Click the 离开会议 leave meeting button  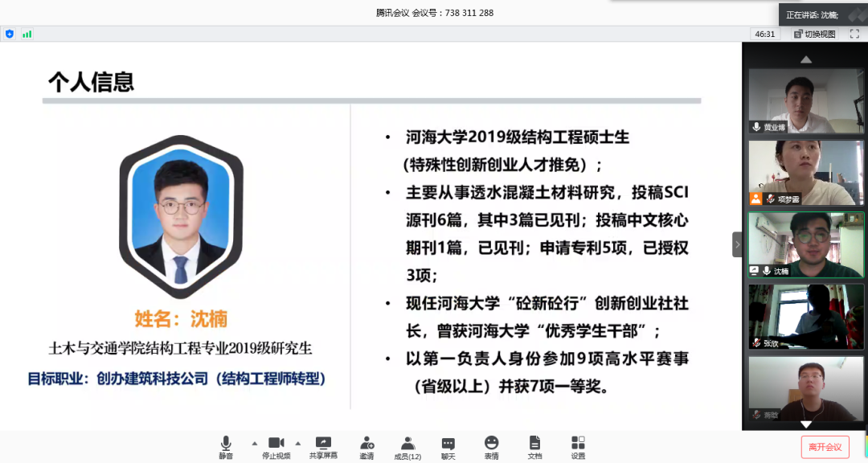coord(825,447)
